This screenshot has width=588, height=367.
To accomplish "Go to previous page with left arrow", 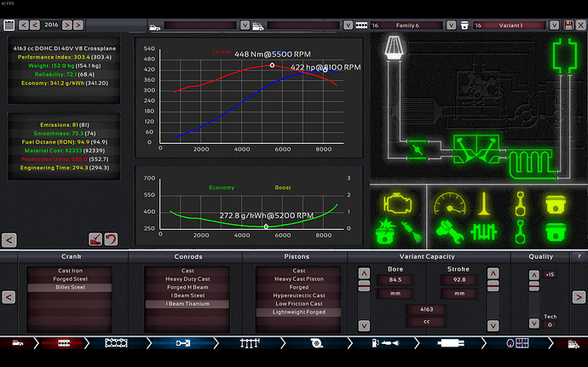I will pyautogui.click(x=9, y=297).
